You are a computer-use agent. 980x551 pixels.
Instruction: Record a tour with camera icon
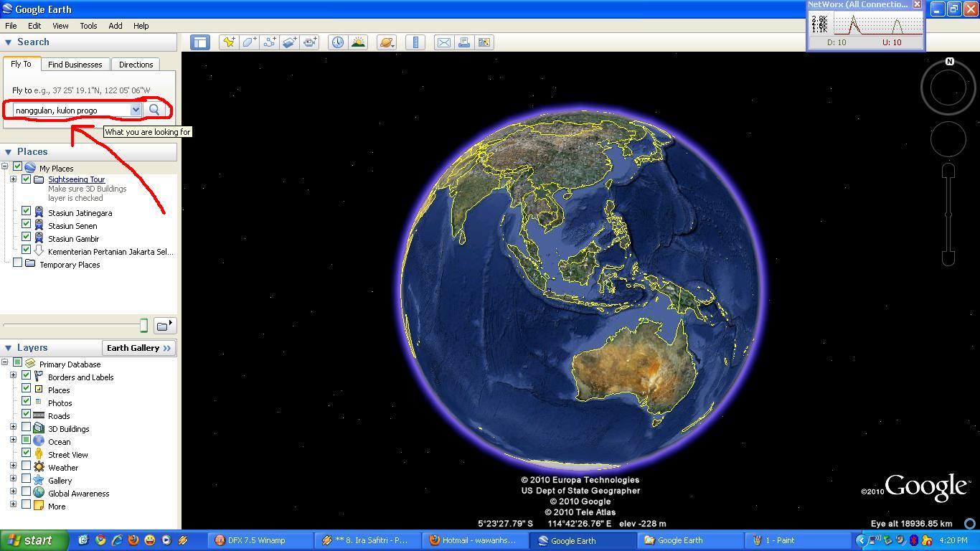click(310, 42)
